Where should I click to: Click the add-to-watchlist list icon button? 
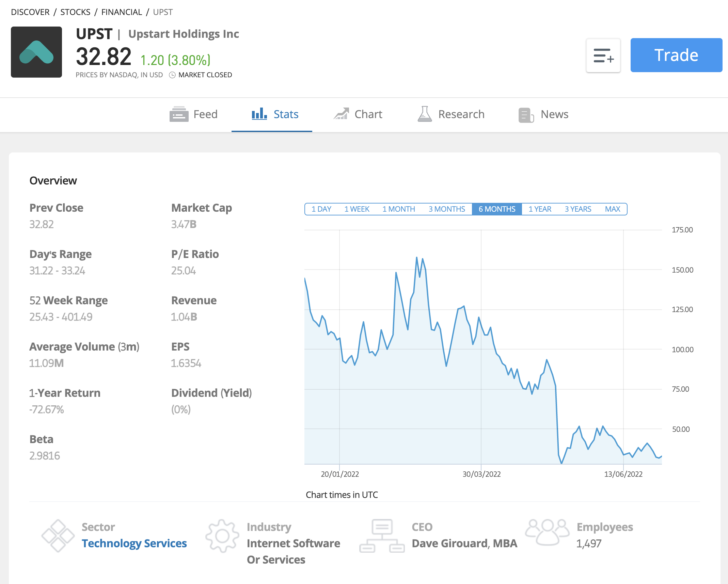(603, 55)
